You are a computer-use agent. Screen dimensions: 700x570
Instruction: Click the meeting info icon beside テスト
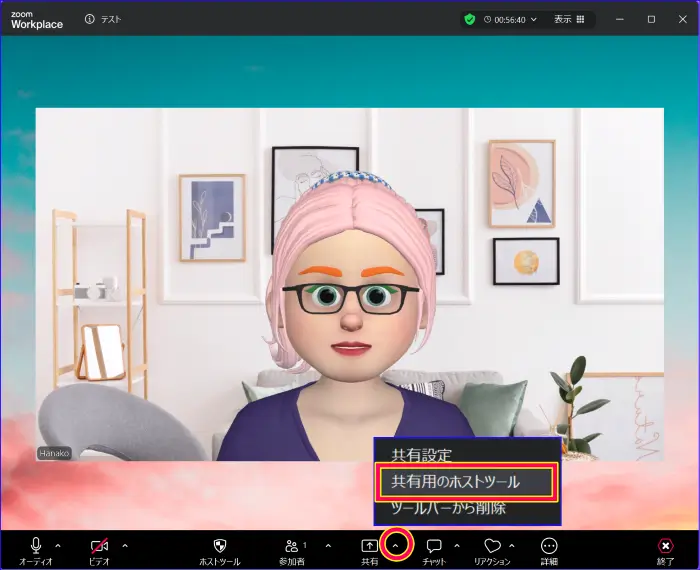point(90,19)
